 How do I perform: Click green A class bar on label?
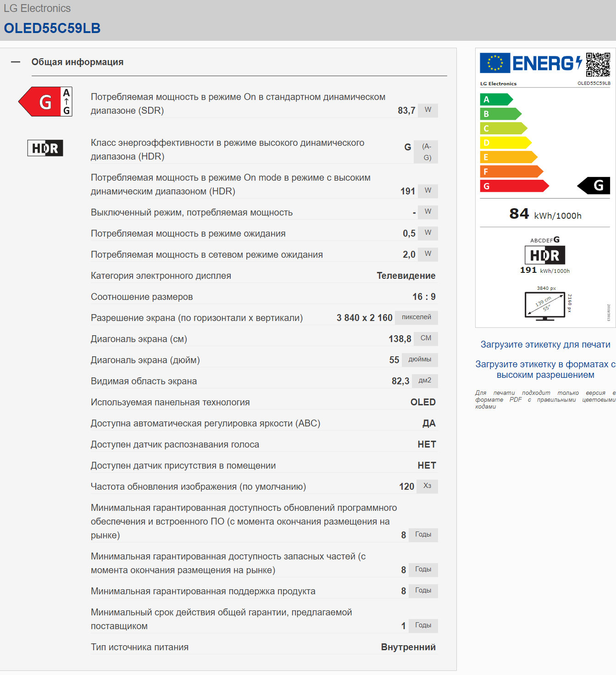(496, 100)
